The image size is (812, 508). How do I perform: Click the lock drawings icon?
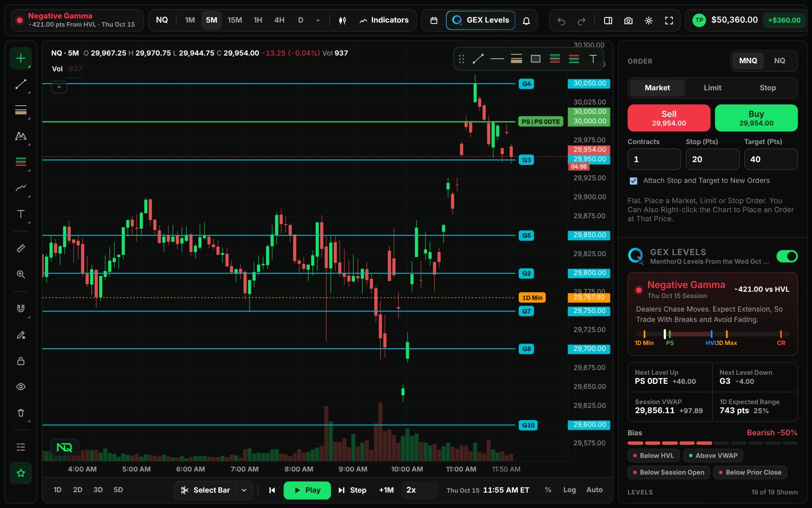[x=21, y=361]
